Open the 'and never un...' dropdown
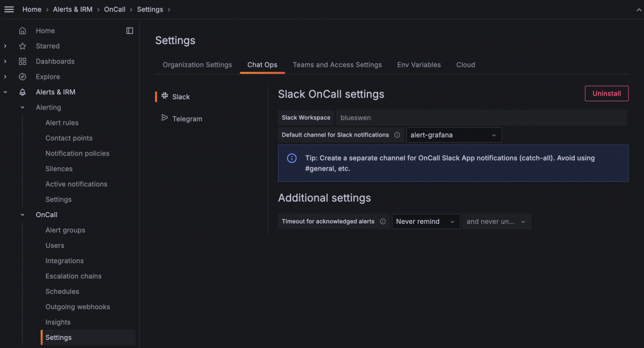This screenshot has height=348, width=644. point(497,222)
